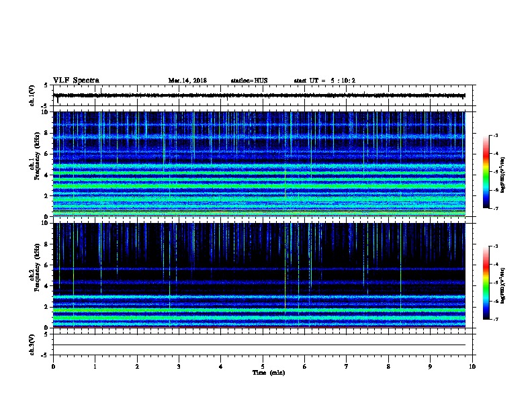
Task: Click the "9" tick on the time axis
Action: click(430, 367)
